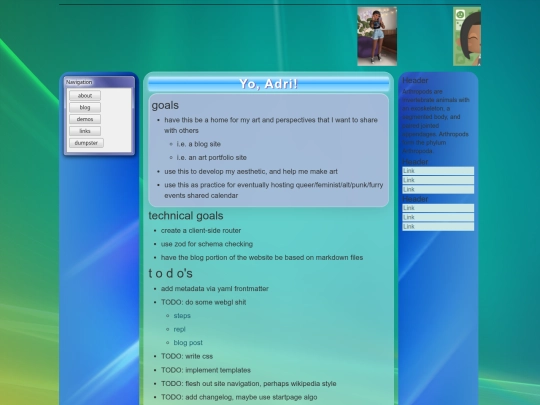The width and height of the screenshot is (540, 405).
Task: Click the i.e. a blog site item
Action: 198,144
